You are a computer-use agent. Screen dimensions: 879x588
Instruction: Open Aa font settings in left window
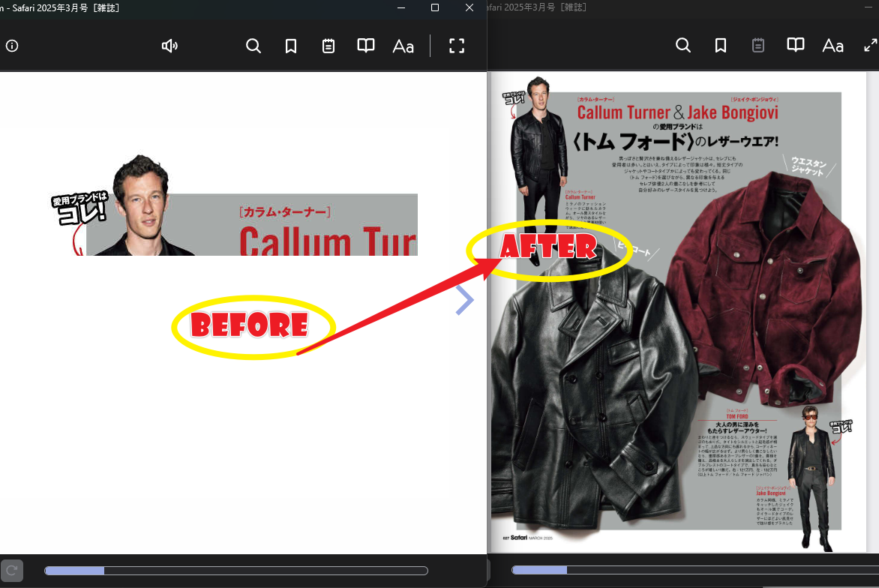pyautogui.click(x=403, y=46)
